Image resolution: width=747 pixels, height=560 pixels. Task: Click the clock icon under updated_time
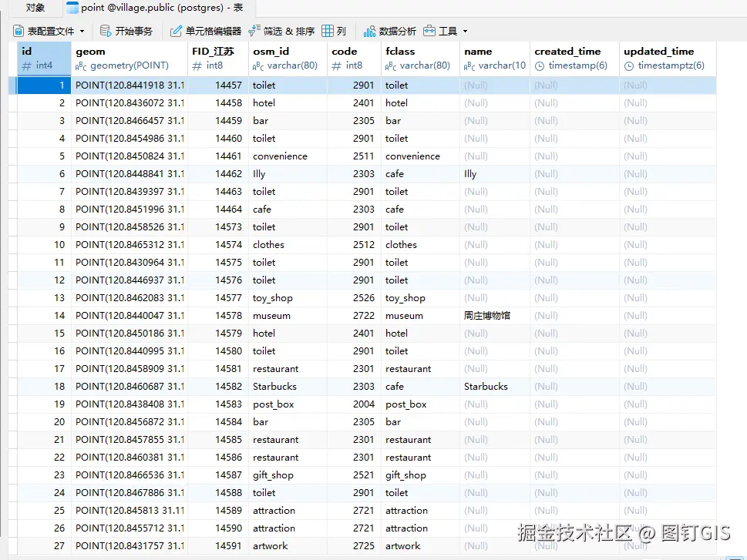(x=629, y=66)
